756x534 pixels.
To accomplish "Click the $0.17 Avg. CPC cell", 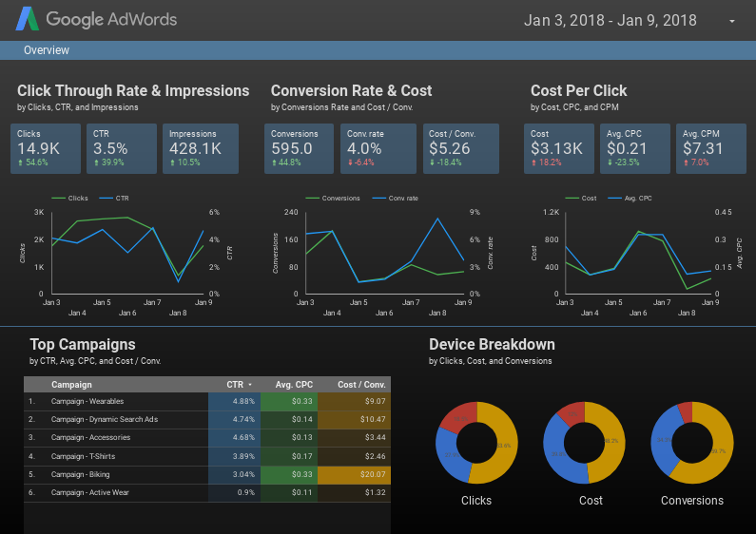I will pyautogui.click(x=289, y=456).
